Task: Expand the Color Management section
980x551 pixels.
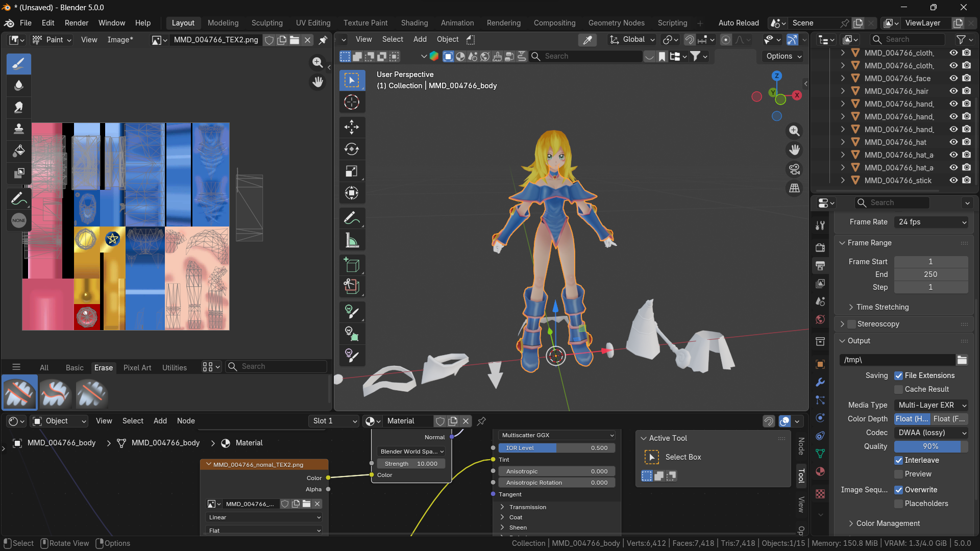Action: click(888, 523)
